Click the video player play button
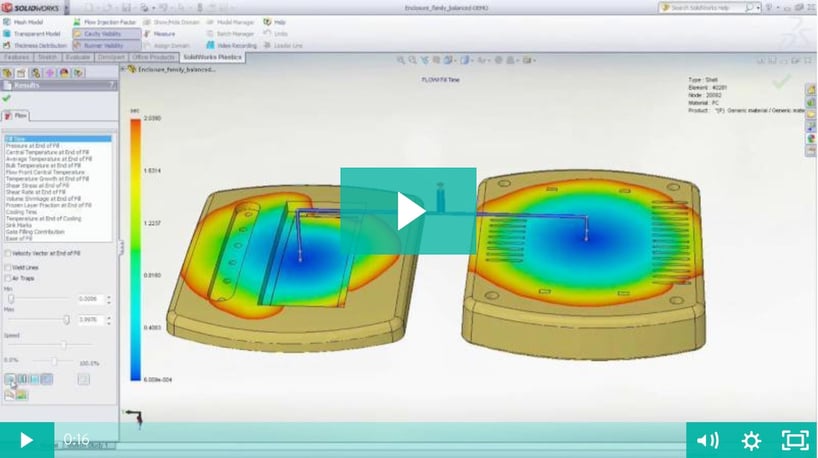Image resolution: width=818 pixels, height=458 pixels. (27, 440)
